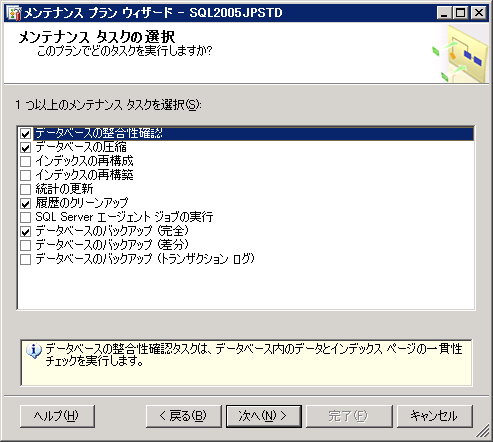Check バックアップ (トランザクション ログ) checkbox
This screenshot has width=493, height=442.
coord(26,259)
